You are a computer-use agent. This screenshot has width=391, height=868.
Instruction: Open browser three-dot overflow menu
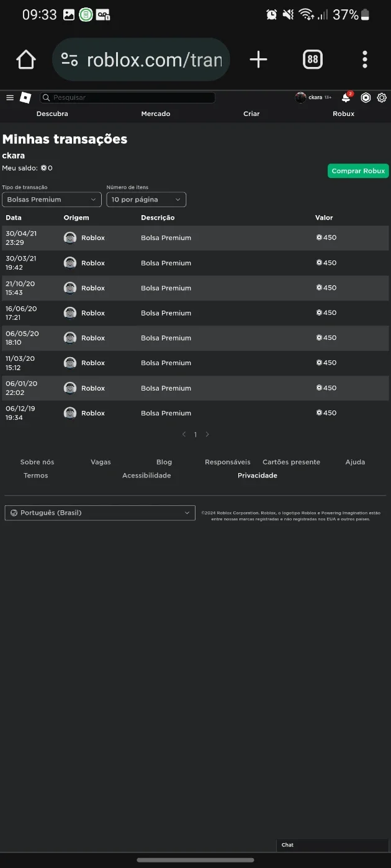365,60
